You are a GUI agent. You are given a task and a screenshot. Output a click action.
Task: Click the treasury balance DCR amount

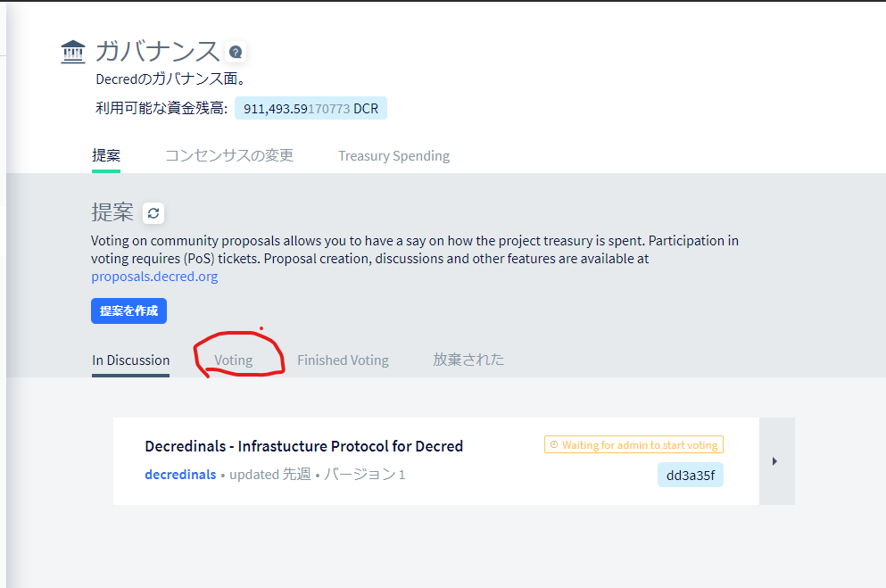[311, 109]
